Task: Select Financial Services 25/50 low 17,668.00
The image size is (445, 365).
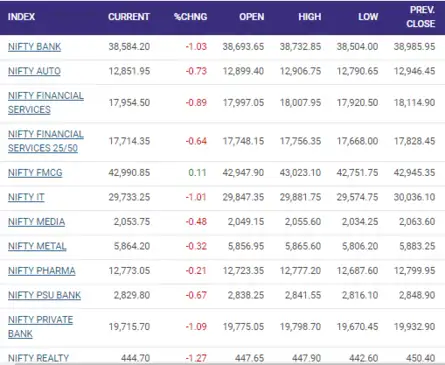Action: pyautogui.click(x=357, y=141)
